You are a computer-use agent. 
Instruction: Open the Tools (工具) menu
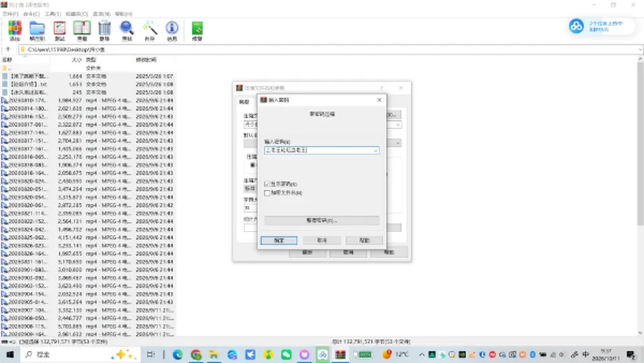point(53,14)
